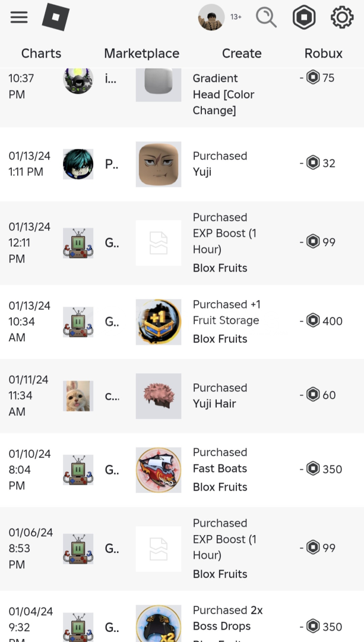Open the +1 Fruit Storage thumbnail
The width and height of the screenshot is (364, 642).
pos(159,322)
